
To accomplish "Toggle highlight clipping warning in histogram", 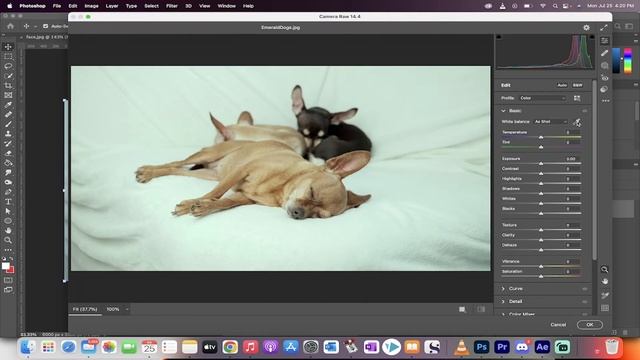I will tap(592, 37).
